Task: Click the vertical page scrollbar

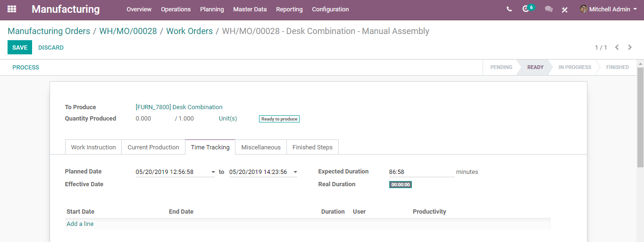Action: pos(640,118)
